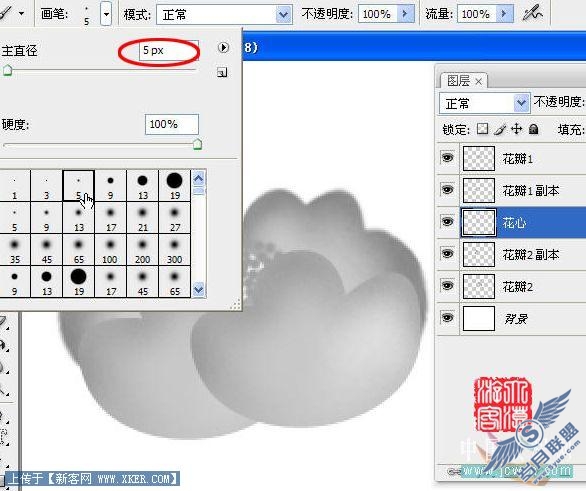586x491 pixels.
Task: Enable the airbrush option in options bar
Action: click(533, 14)
